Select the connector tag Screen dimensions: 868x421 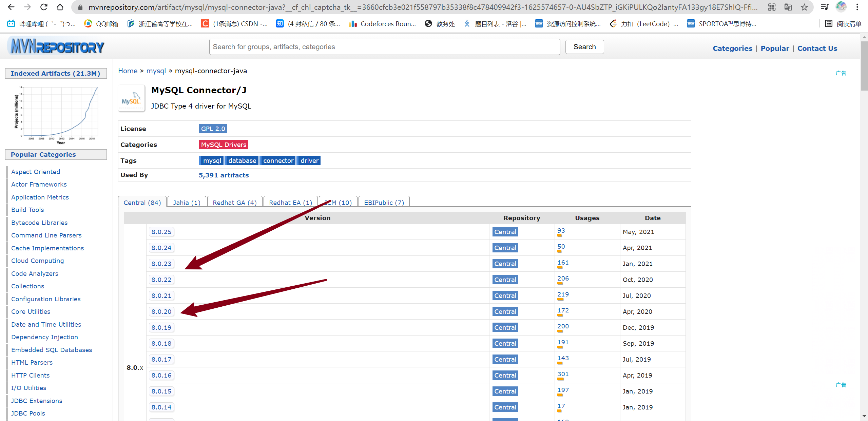(x=278, y=160)
